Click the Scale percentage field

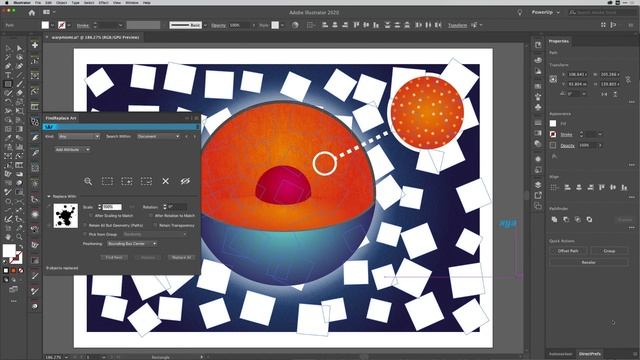point(112,207)
